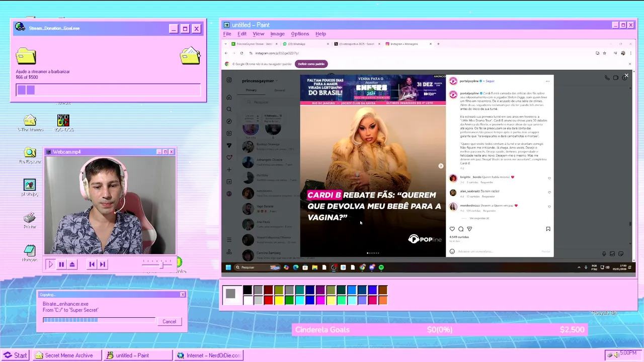Open File menu in Paint window
644x362 pixels.
[227, 34]
